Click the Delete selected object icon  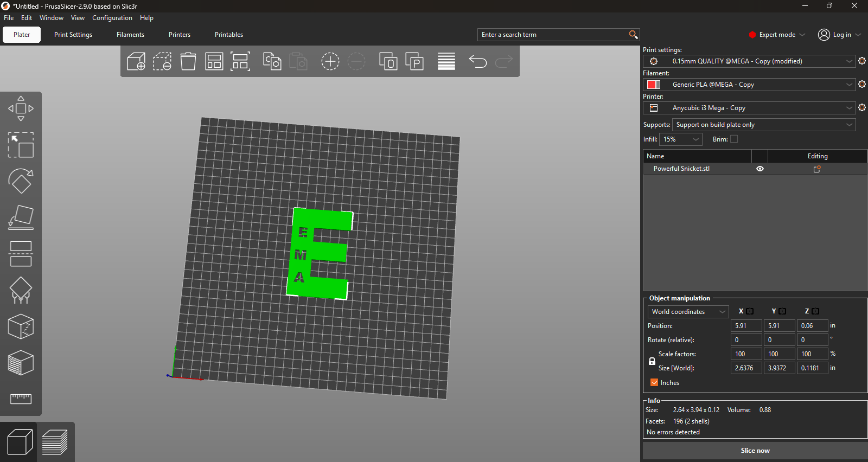coord(162,61)
